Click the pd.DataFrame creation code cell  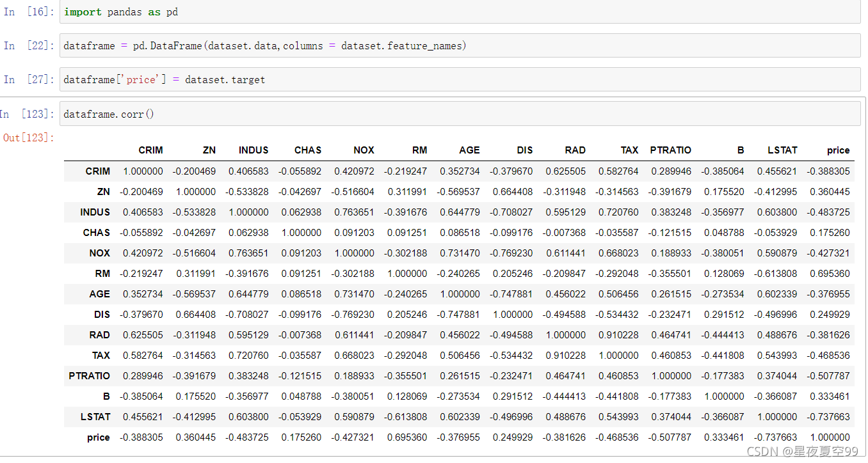pos(460,46)
